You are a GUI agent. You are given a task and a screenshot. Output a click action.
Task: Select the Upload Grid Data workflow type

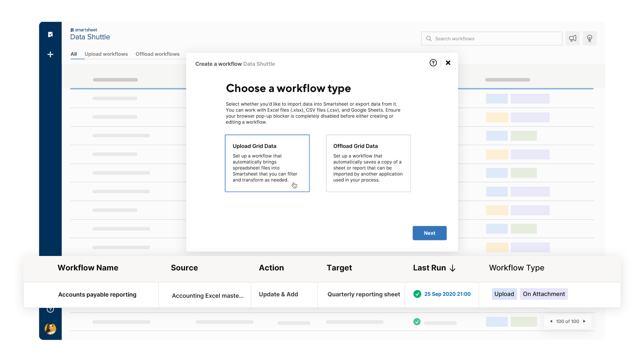267,163
